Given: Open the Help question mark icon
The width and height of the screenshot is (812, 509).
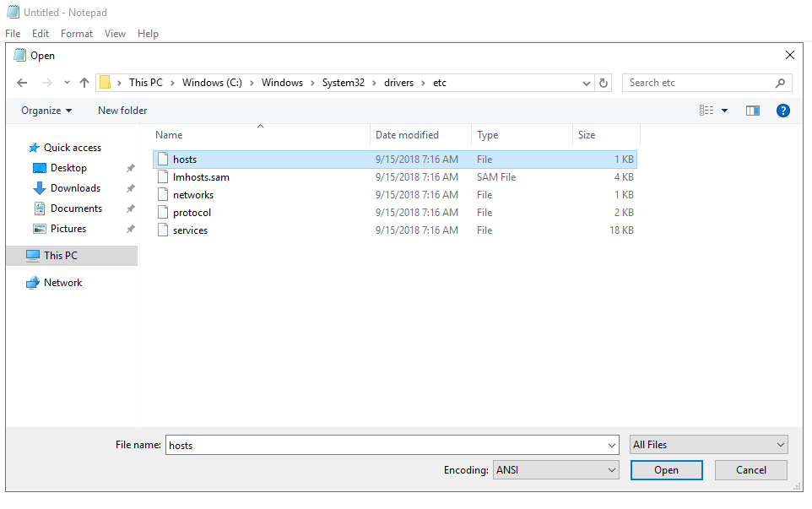Looking at the screenshot, I should (782, 111).
